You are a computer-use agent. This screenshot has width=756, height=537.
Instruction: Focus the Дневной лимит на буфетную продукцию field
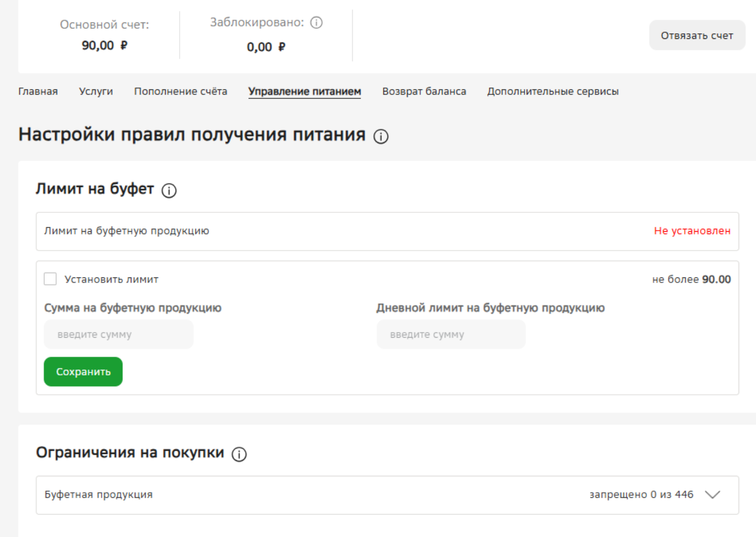click(x=451, y=334)
